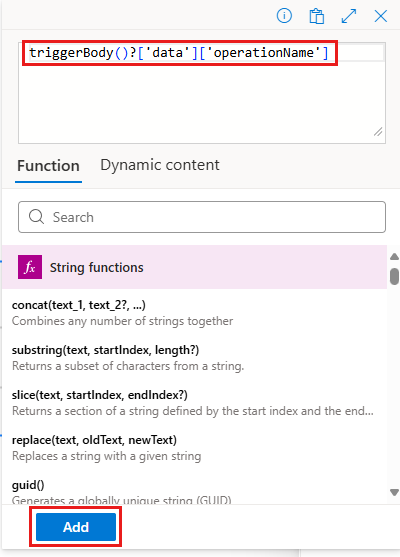
Task: Select the concat function
Action: pyautogui.click(x=194, y=313)
